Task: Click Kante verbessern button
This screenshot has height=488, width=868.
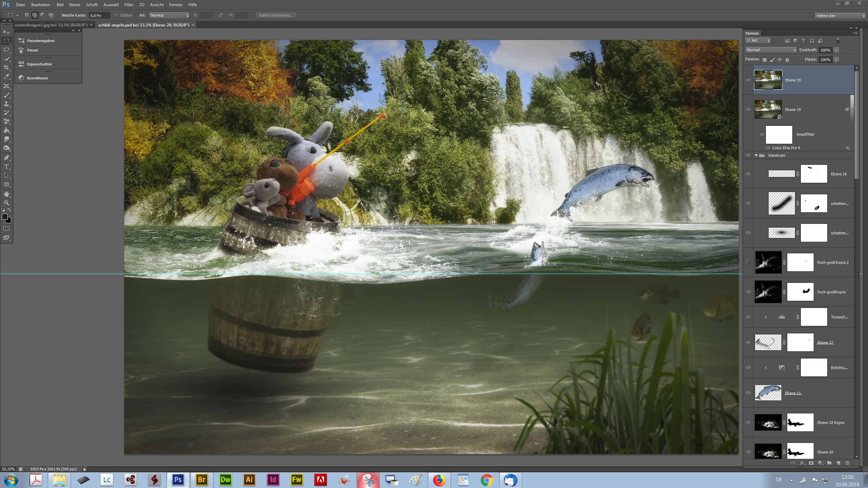Action: [x=276, y=15]
